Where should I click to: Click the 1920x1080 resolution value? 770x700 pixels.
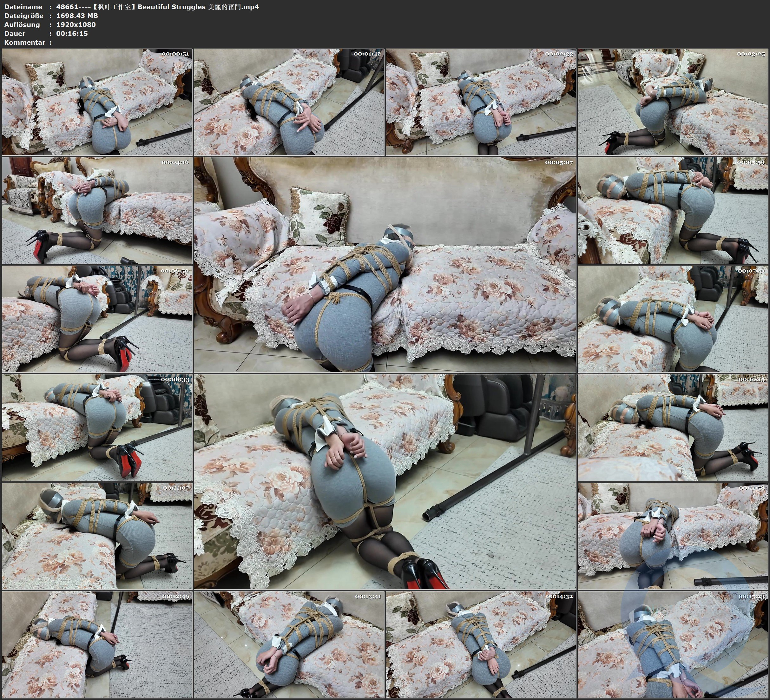[x=76, y=24]
